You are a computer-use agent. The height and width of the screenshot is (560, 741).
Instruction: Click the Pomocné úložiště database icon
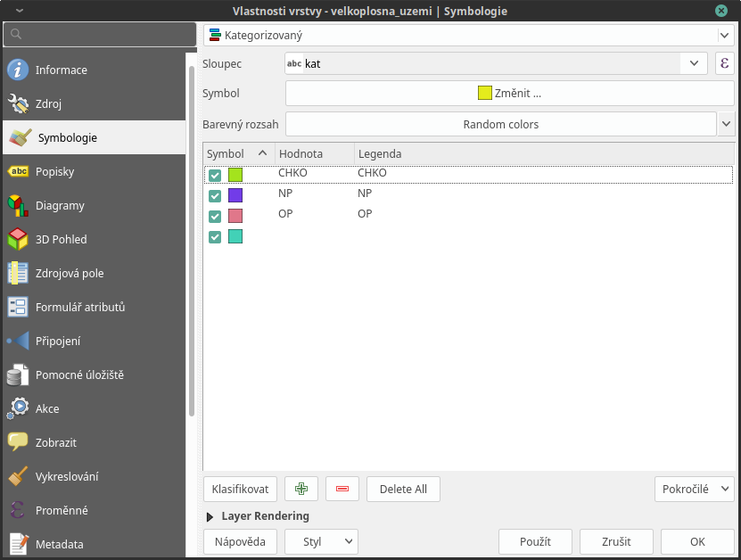tap(18, 375)
